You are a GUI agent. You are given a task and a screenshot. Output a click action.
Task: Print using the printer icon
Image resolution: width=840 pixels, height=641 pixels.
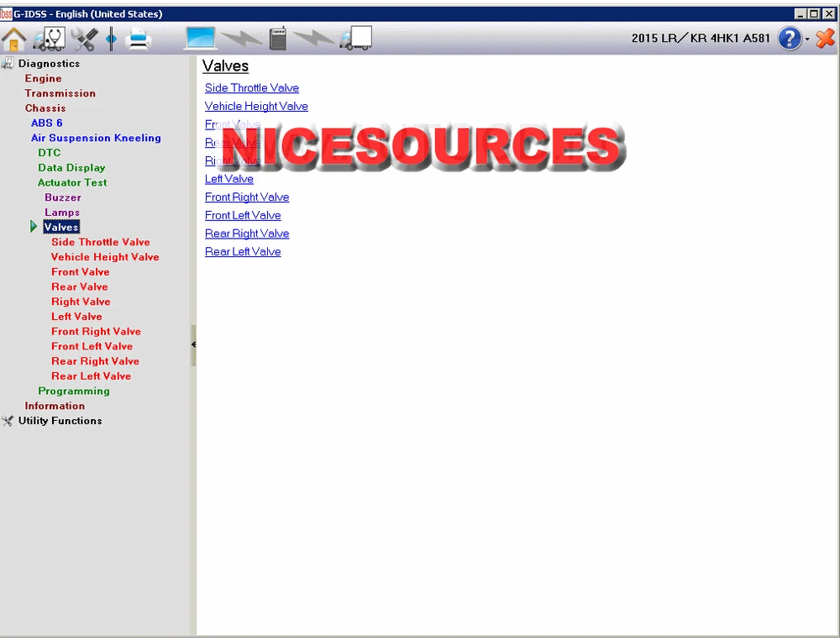(139, 39)
